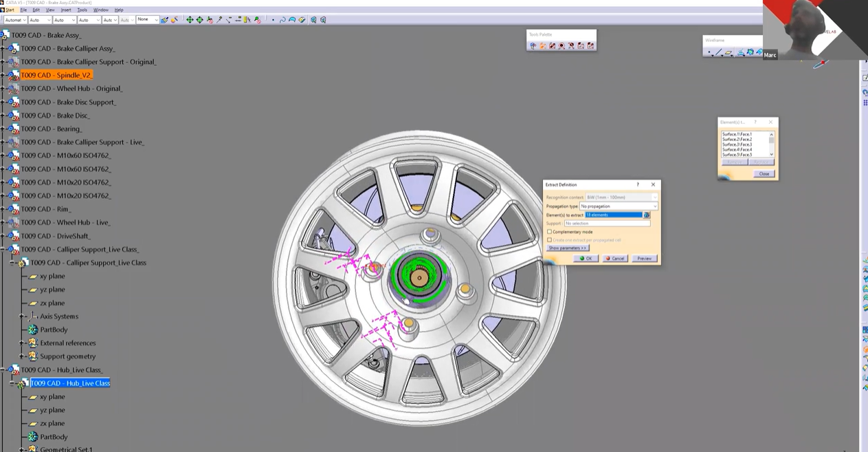The image size is (868, 452).
Task: Collapse the Calliper Support_Live Class part node
Action: 12,263
